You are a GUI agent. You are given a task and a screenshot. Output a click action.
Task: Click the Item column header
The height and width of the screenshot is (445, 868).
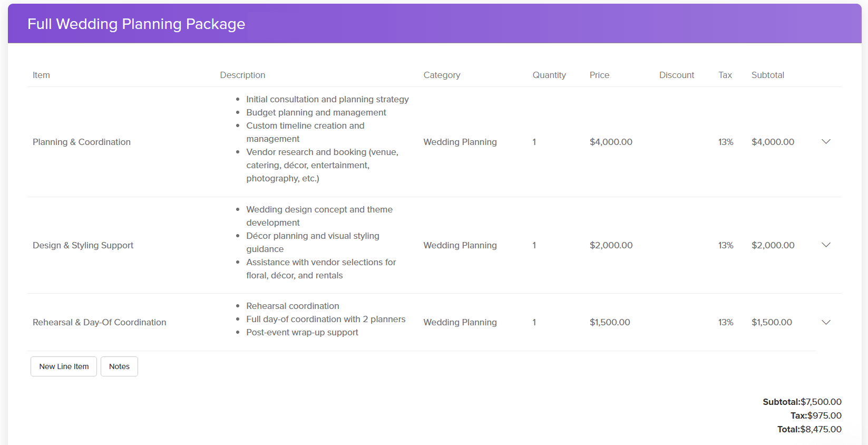tap(41, 75)
